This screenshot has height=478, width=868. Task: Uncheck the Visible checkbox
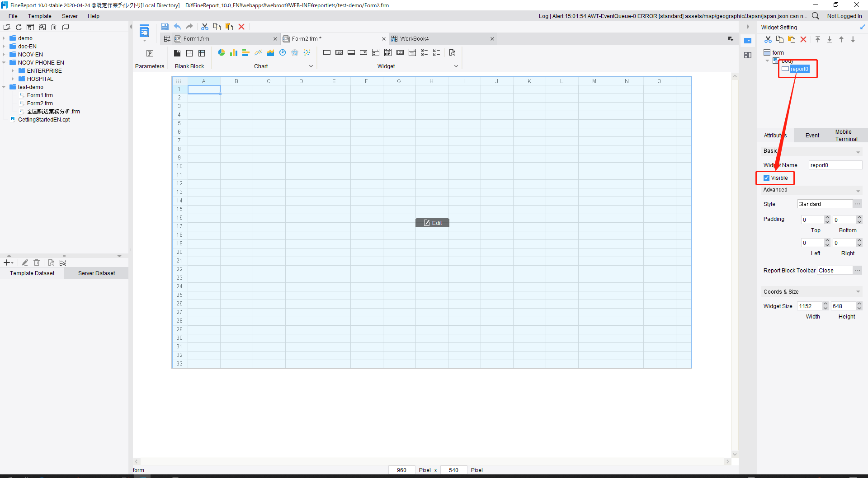pyautogui.click(x=766, y=178)
